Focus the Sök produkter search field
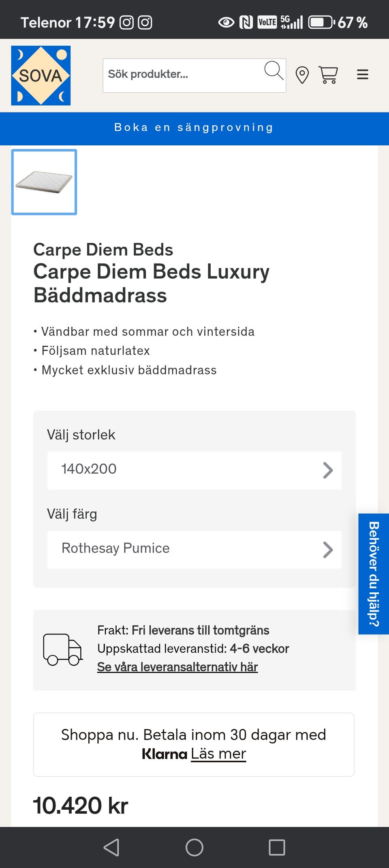 pyautogui.click(x=182, y=75)
